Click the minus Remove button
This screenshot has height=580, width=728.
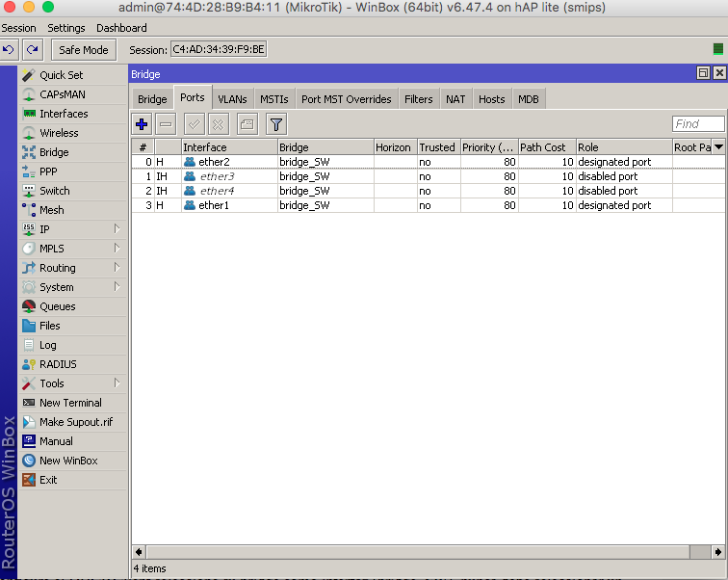166,124
